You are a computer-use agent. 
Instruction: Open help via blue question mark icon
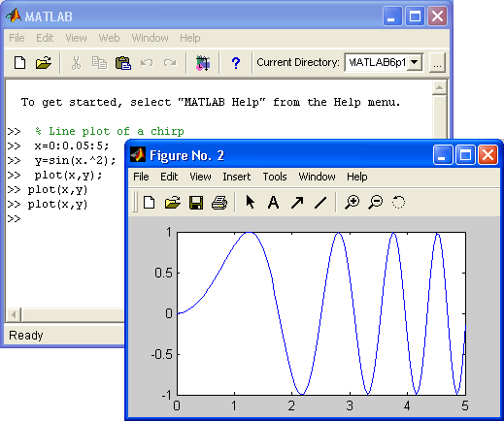(x=236, y=63)
